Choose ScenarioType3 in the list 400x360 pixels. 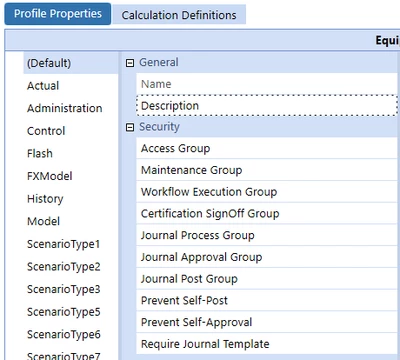click(x=71, y=289)
